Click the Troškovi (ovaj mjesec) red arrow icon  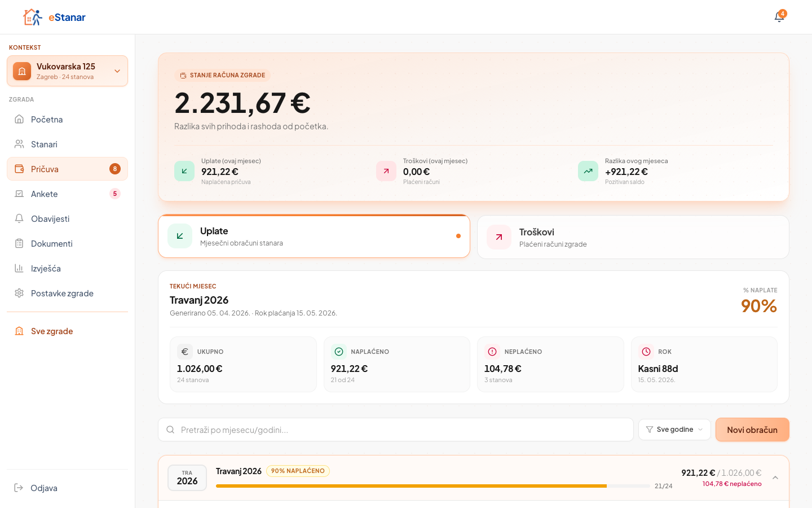(x=386, y=171)
